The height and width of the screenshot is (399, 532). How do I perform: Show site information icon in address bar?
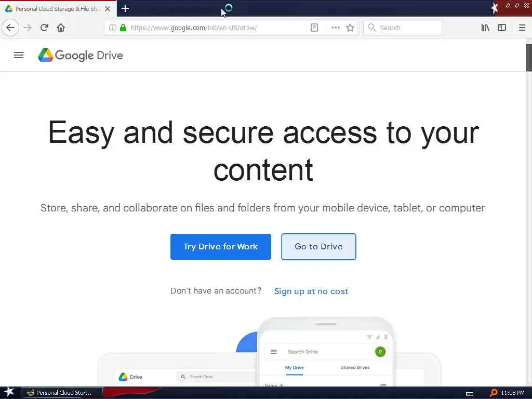[x=113, y=28]
